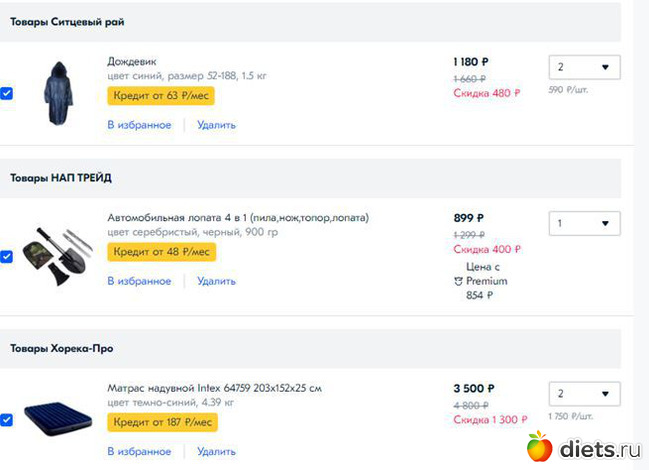Click the 'Товары НАП ТРЕЙД' seller header
This screenshot has width=649, height=470.
61,178
